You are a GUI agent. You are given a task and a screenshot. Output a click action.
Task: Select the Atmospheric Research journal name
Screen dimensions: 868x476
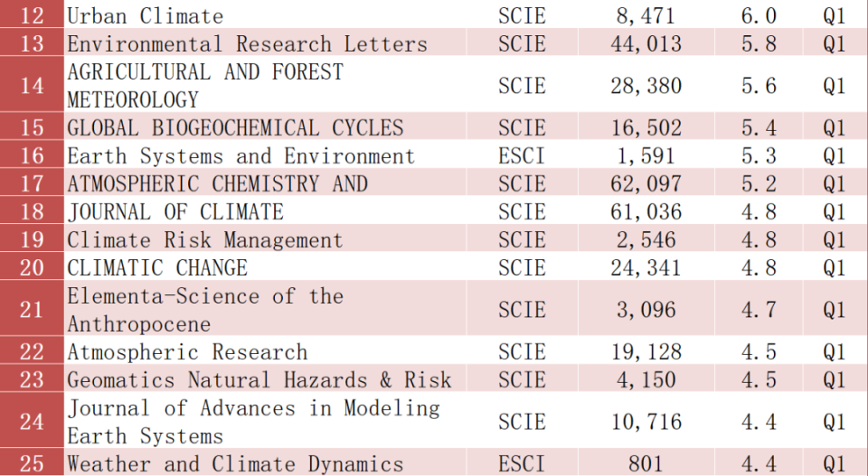point(187,351)
